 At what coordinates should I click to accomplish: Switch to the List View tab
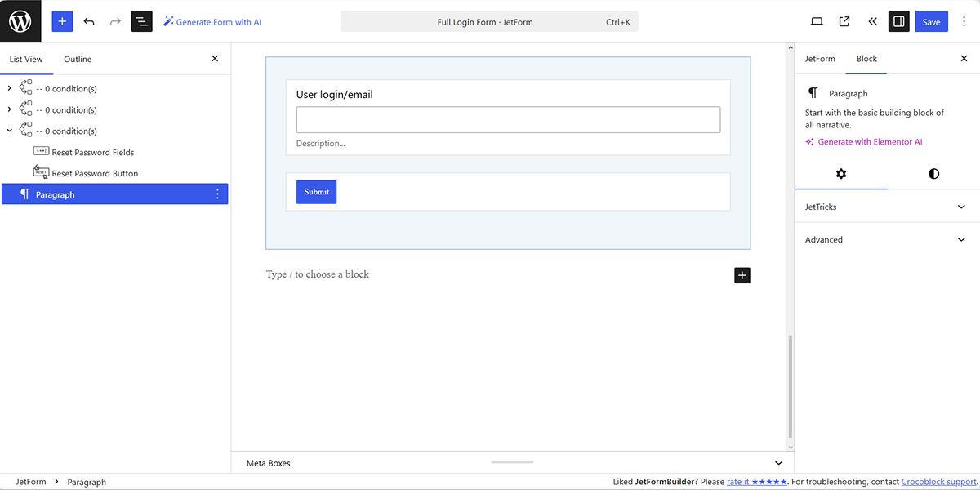pyautogui.click(x=26, y=59)
